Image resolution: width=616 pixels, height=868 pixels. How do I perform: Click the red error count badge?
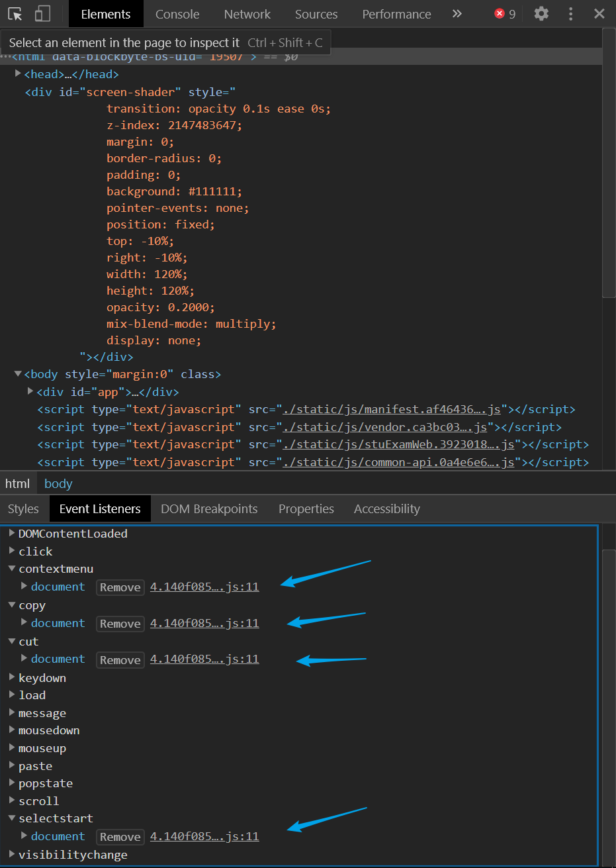point(505,14)
